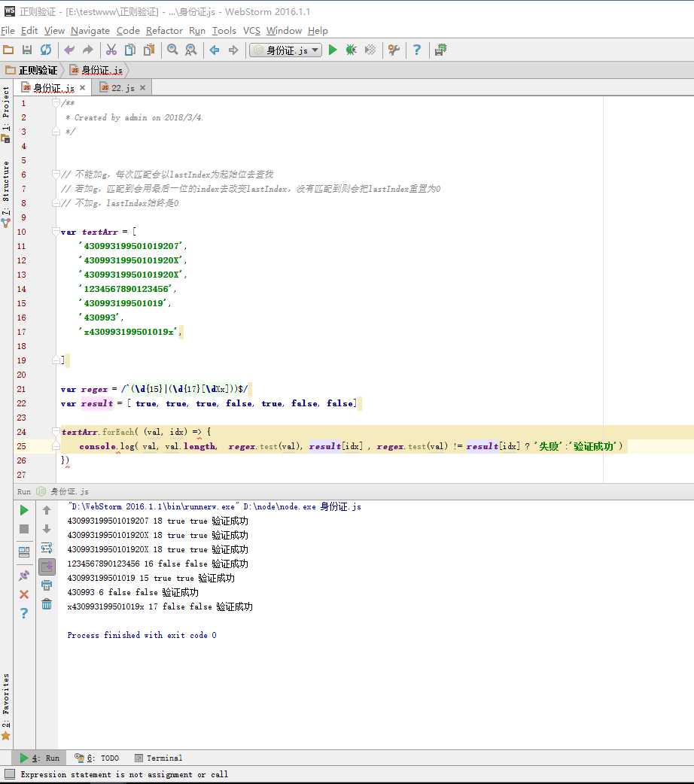The height and width of the screenshot is (784, 694).
Task: Open the Refactor menu
Action: tap(164, 31)
